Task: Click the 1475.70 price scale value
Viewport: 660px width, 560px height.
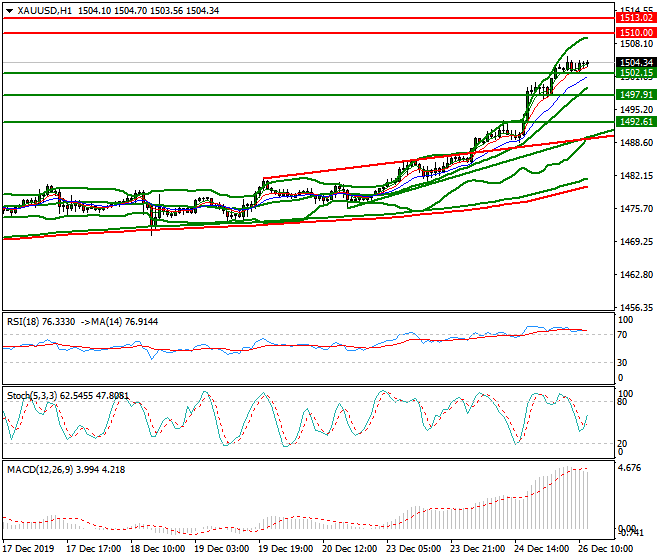Action: pyautogui.click(x=636, y=209)
